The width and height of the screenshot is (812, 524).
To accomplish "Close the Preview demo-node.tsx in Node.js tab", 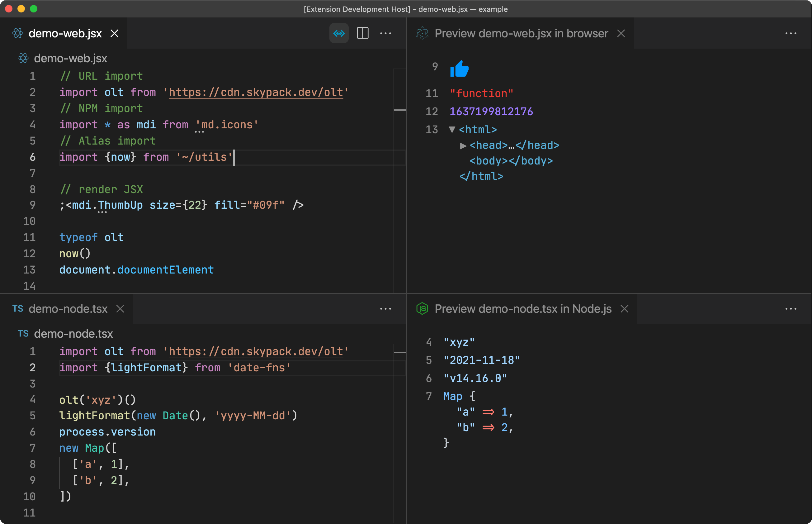I will 625,309.
